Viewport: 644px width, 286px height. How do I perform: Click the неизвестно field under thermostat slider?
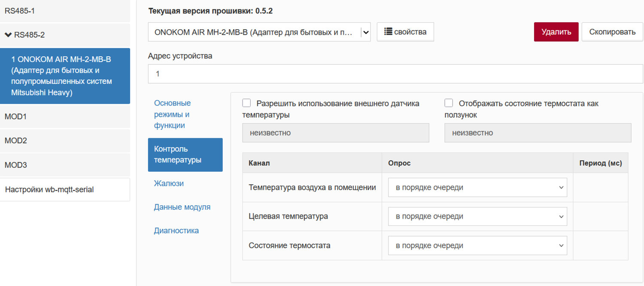tap(538, 133)
